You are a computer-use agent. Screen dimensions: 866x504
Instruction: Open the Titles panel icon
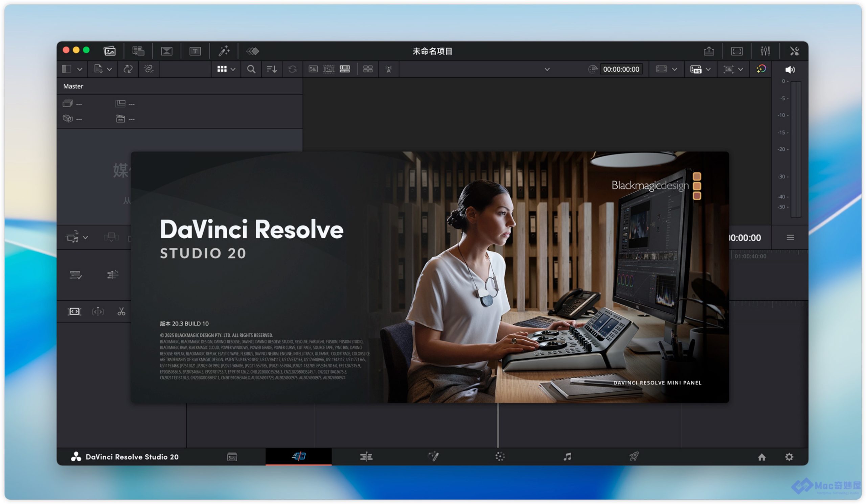pos(195,51)
